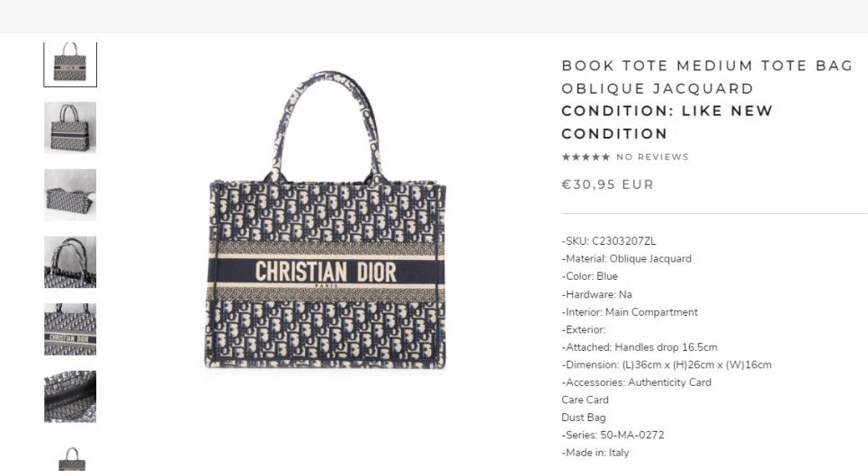Viewport: 868px width, 476px height.
Task: Open the No Reviews link
Action: (x=653, y=157)
